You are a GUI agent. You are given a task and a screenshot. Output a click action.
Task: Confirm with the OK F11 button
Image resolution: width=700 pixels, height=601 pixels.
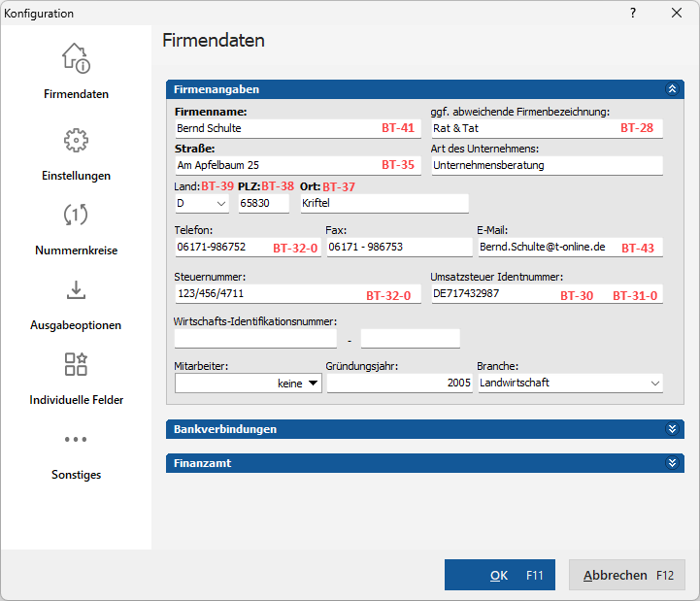[500, 575]
